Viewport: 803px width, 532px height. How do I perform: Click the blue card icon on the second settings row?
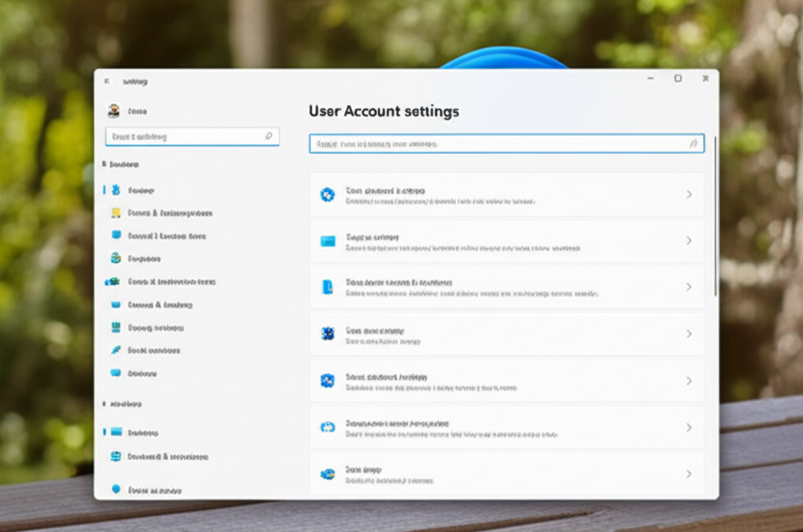(327, 241)
